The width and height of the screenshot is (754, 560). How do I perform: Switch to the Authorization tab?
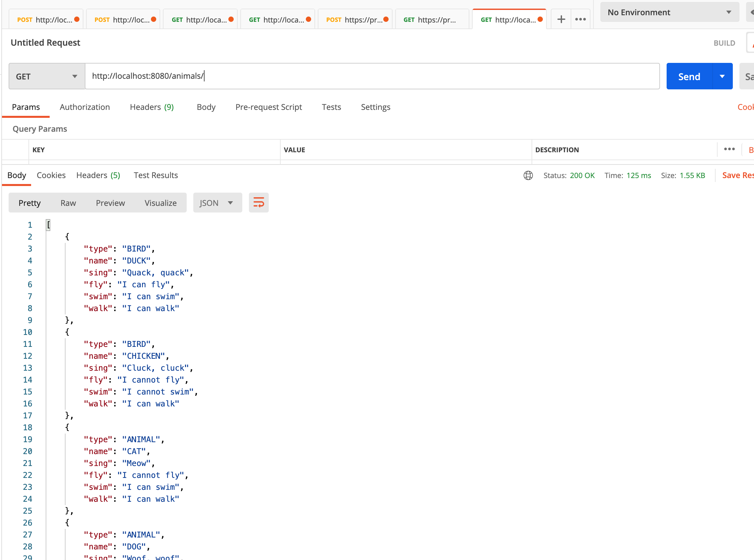pyautogui.click(x=85, y=107)
